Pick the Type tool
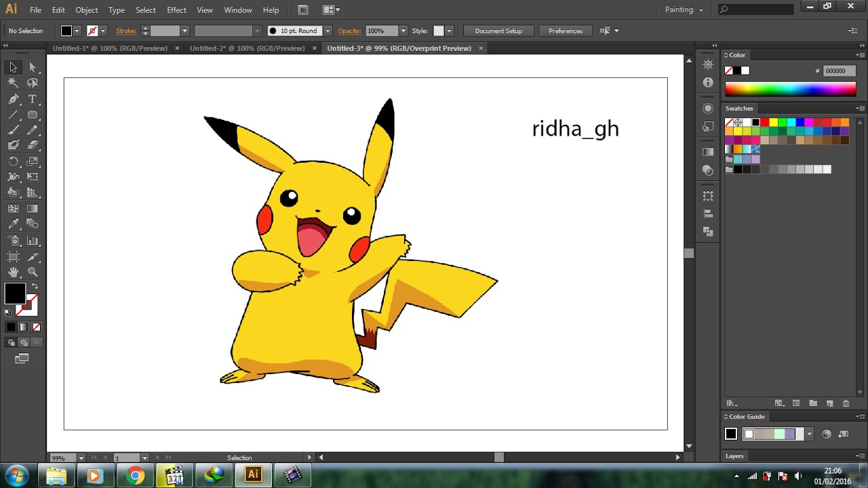 [x=32, y=99]
